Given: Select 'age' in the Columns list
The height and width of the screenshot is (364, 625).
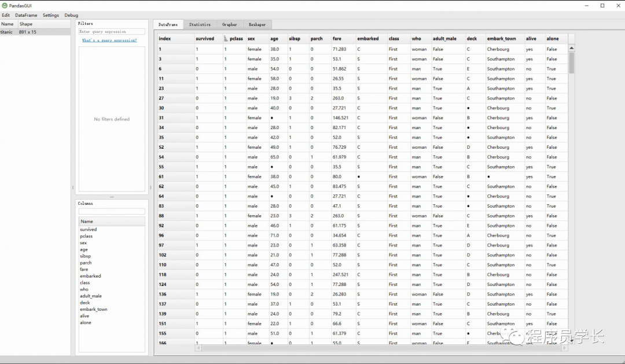Looking at the screenshot, I should 84,249.
